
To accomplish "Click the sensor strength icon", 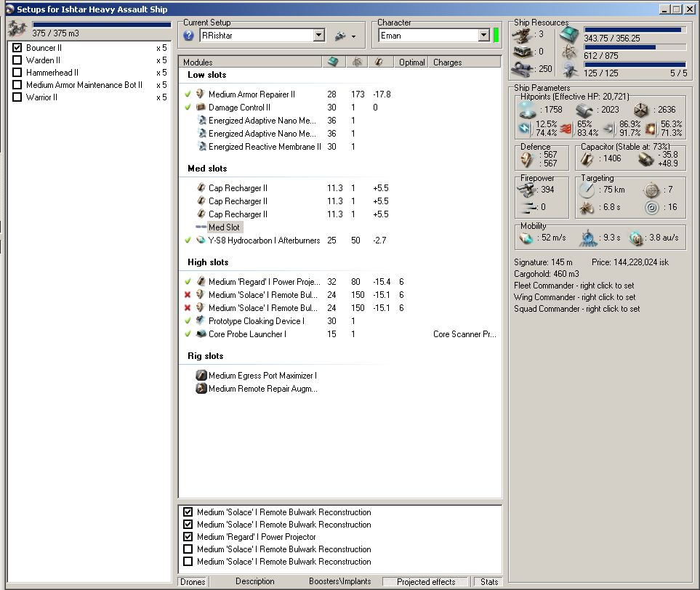I will click(652, 208).
